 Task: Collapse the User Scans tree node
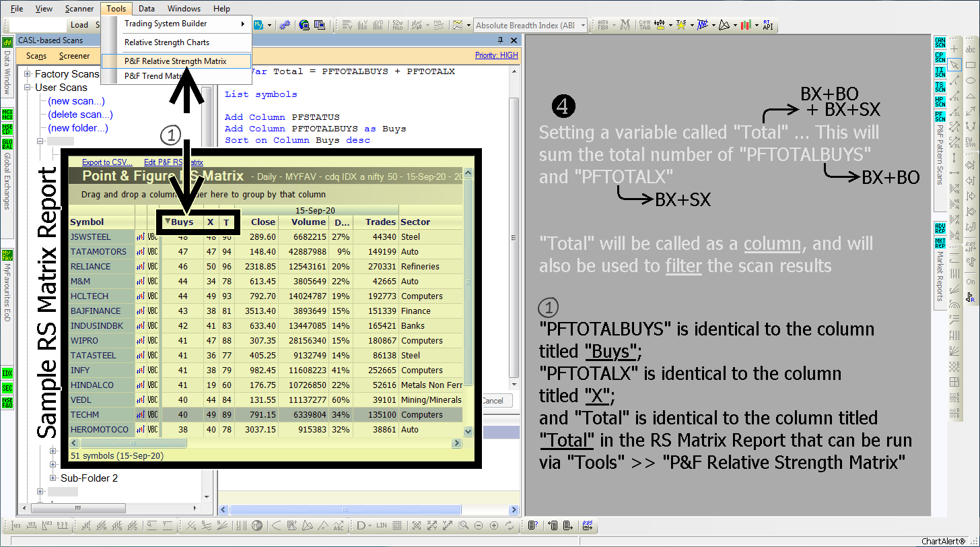(x=28, y=88)
